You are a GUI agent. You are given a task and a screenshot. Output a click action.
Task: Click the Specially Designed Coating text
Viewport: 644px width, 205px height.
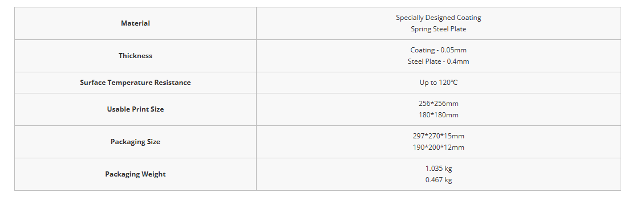pyautogui.click(x=438, y=18)
